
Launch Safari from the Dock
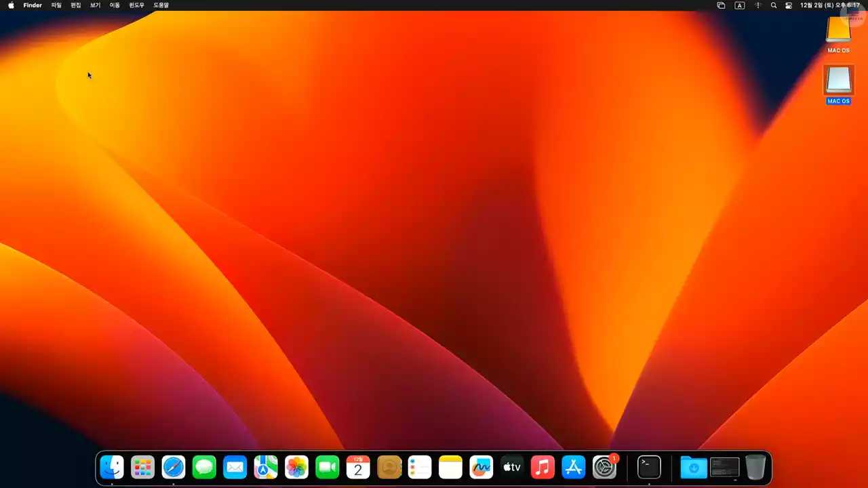tap(174, 467)
